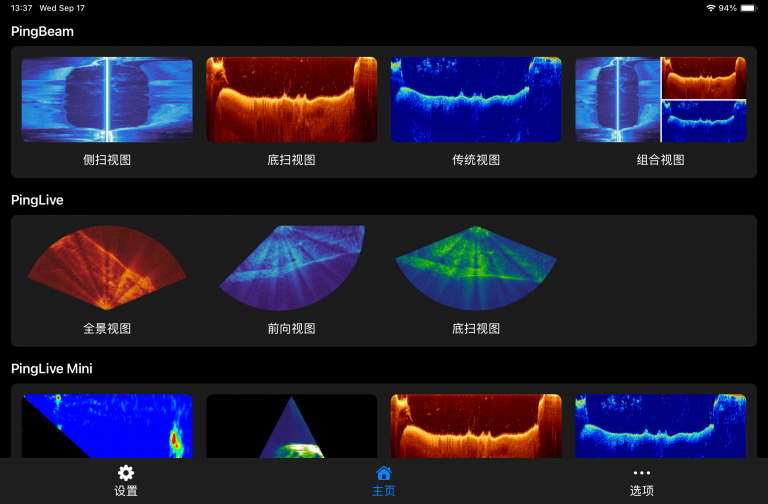Screen dimensions: 768x504
Task: Open PingBeam side-scan view thumbnail
Action: (x=107, y=99)
